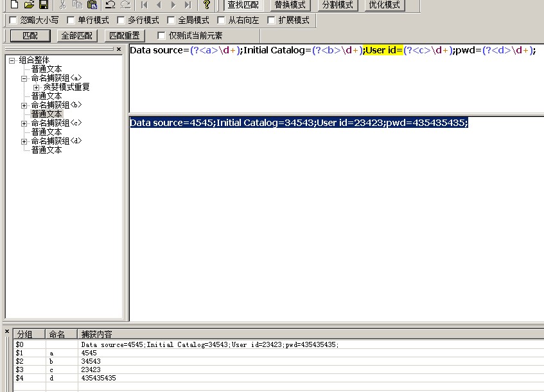Toggle 全局模式 checkbox
Image resolution: width=544 pixels, height=392 pixels.
pyautogui.click(x=171, y=20)
